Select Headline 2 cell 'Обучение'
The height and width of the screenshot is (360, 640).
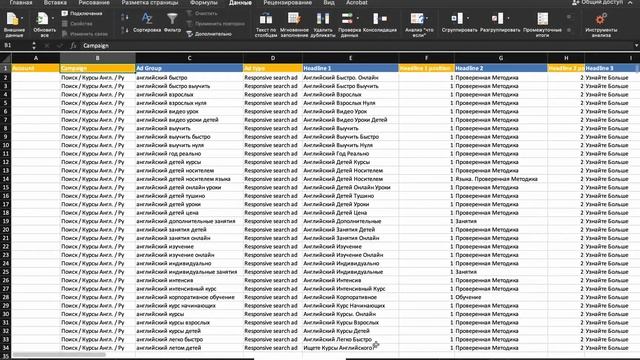coord(501,297)
